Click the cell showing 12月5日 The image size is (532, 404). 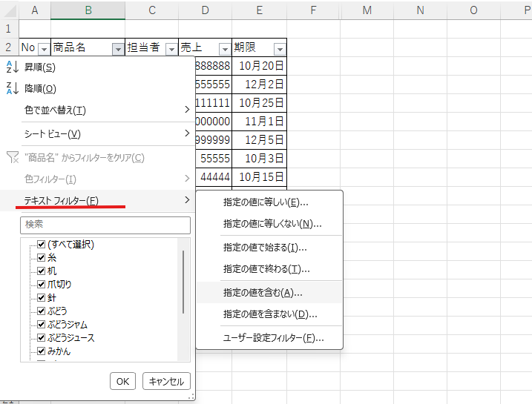[x=259, y=139]
